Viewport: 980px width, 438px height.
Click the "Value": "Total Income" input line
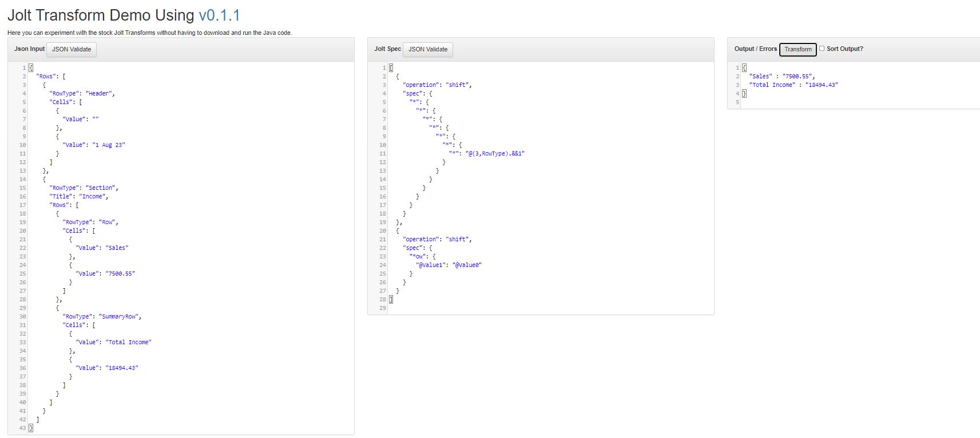113,342
